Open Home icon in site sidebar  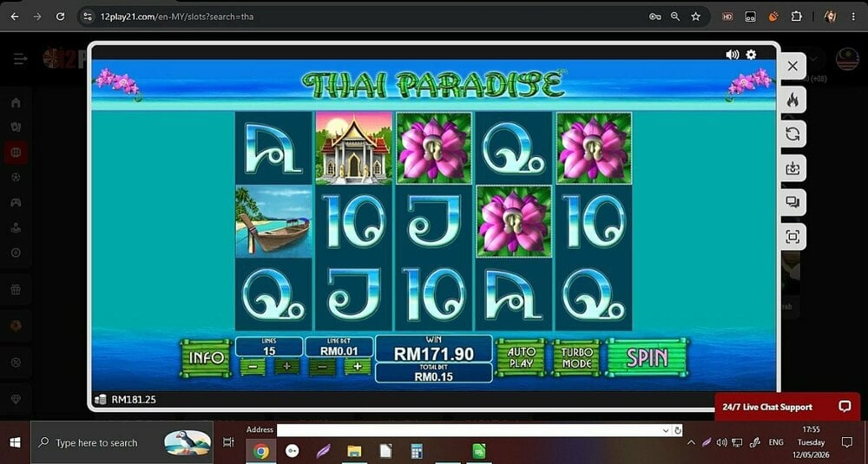[x=16, y=103]
